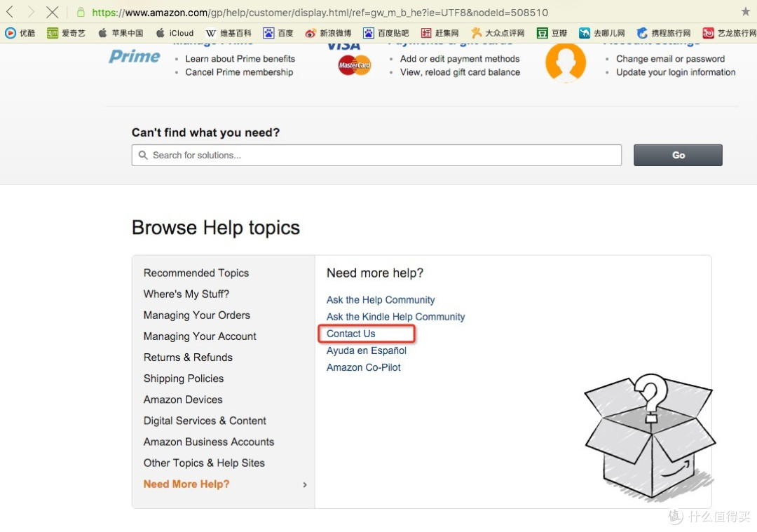Open the 维基百科 bookmark

pos(229,33)
